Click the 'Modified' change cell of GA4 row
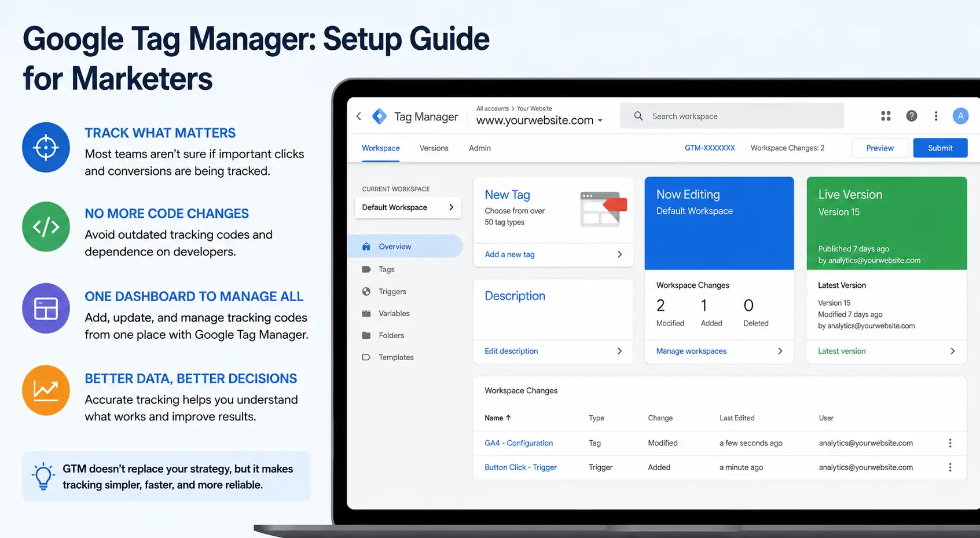Image resolution: width=980 pixels, height=538 pixels. [x=663, y=443]
